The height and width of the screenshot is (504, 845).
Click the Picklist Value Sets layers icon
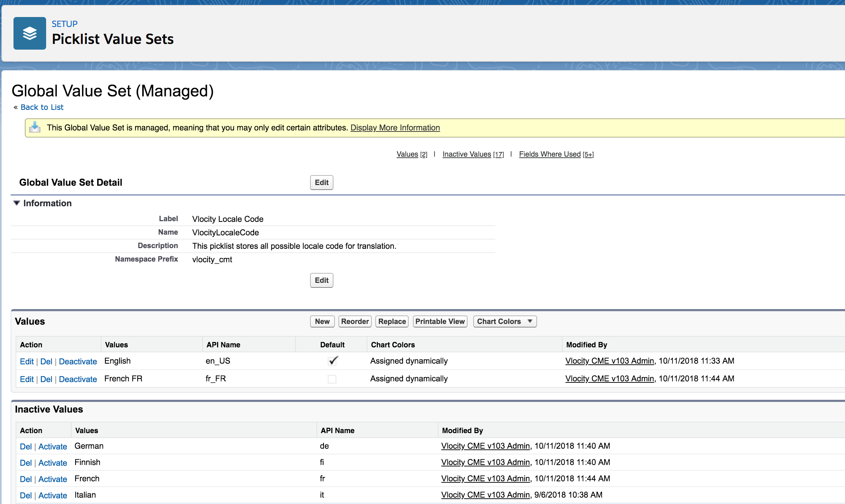[30, 33]
